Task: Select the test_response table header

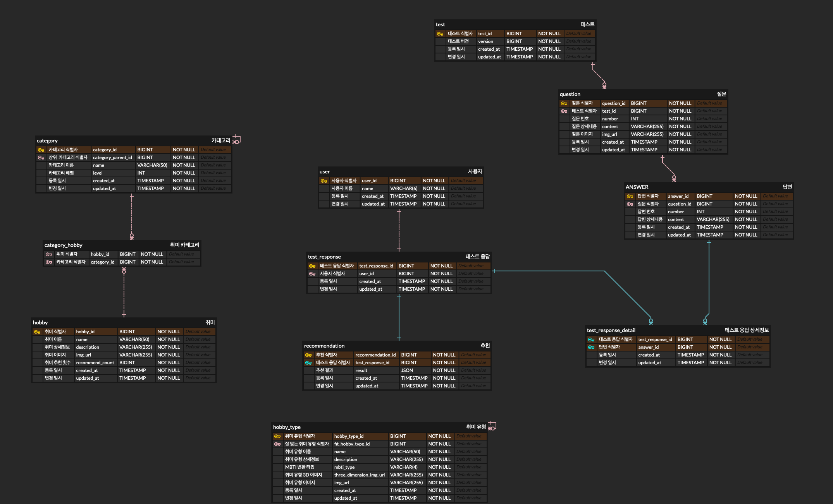Action: (x=324, y=257)
